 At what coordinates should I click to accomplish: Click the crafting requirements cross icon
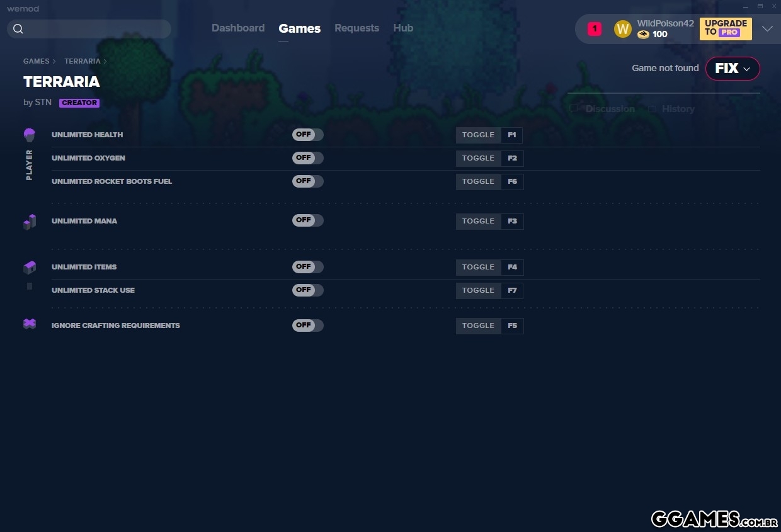pyautogui.click(x=30, y=324)
